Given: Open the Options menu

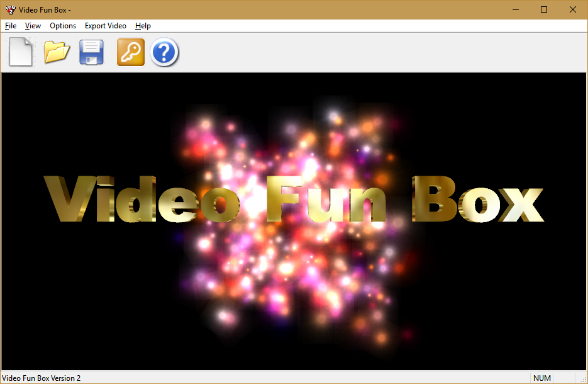Looking at the screenshot, I should [x=63, y=26].
